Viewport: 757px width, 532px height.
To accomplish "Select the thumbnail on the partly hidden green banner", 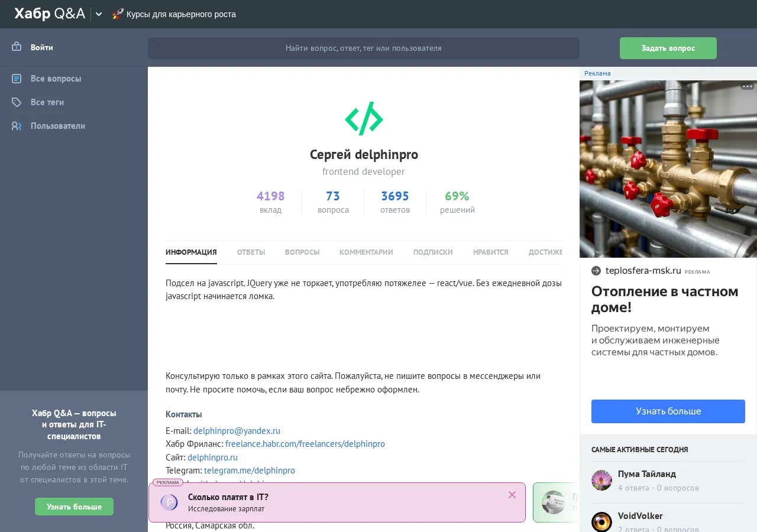I will tap(554, 502).
